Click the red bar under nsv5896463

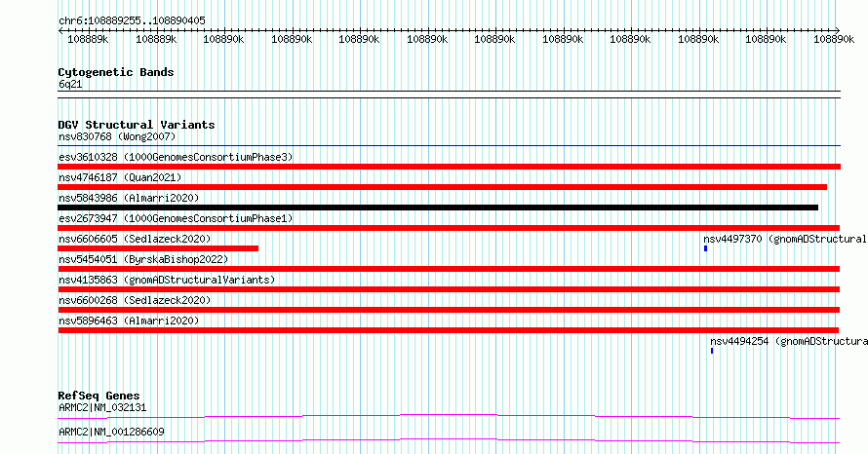coord(449,330)
